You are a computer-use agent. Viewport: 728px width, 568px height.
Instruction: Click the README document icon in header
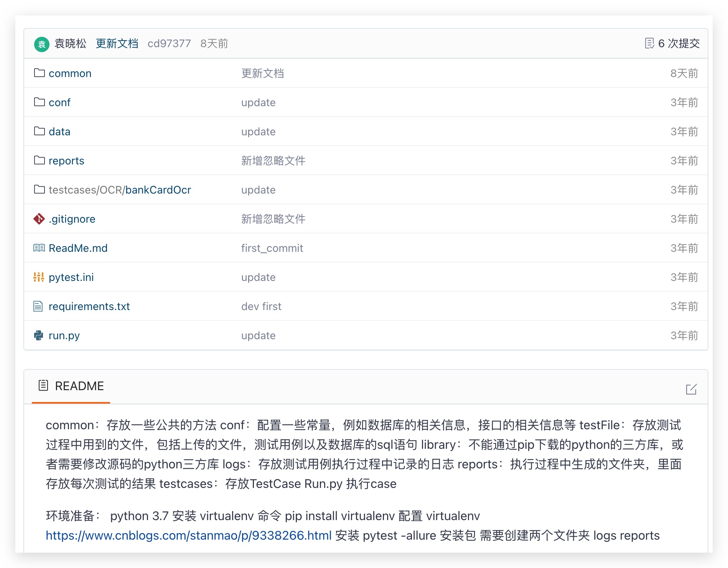43,385
